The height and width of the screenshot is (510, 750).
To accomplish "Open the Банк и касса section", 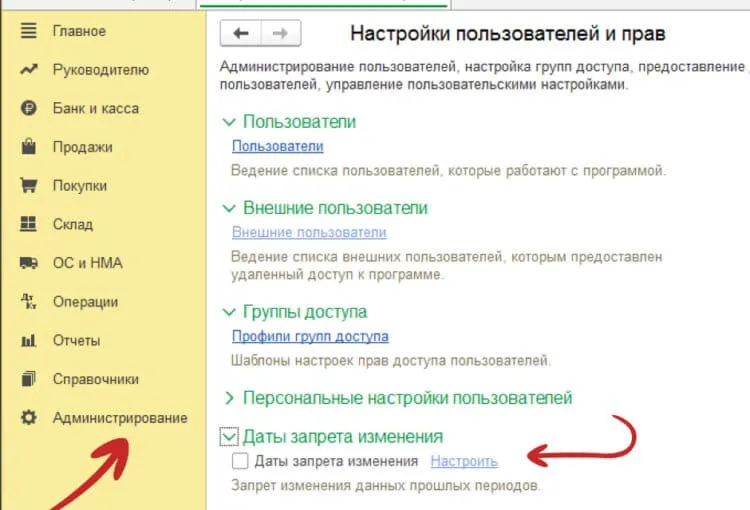I will click(96, 109).
